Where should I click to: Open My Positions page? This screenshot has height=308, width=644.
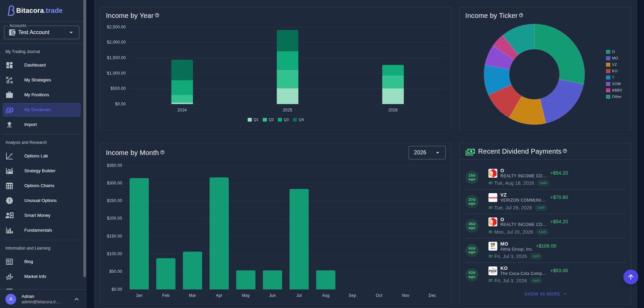click(42, 95)
